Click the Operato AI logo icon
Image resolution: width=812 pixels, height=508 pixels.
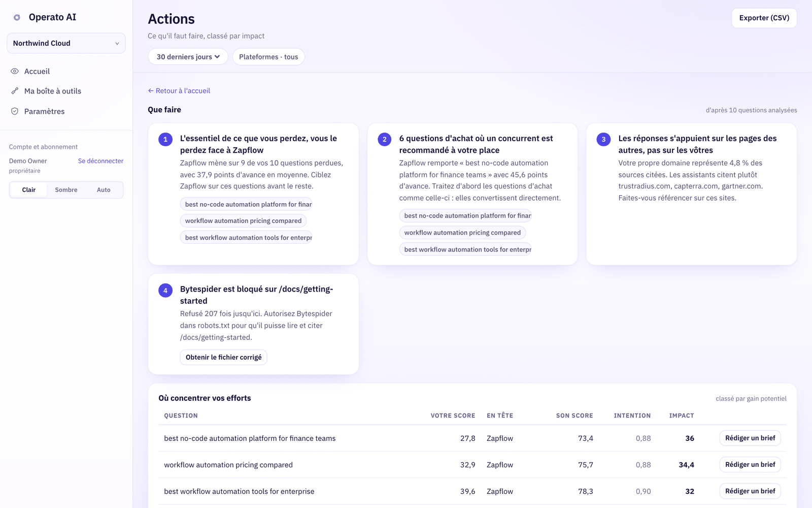17,17
